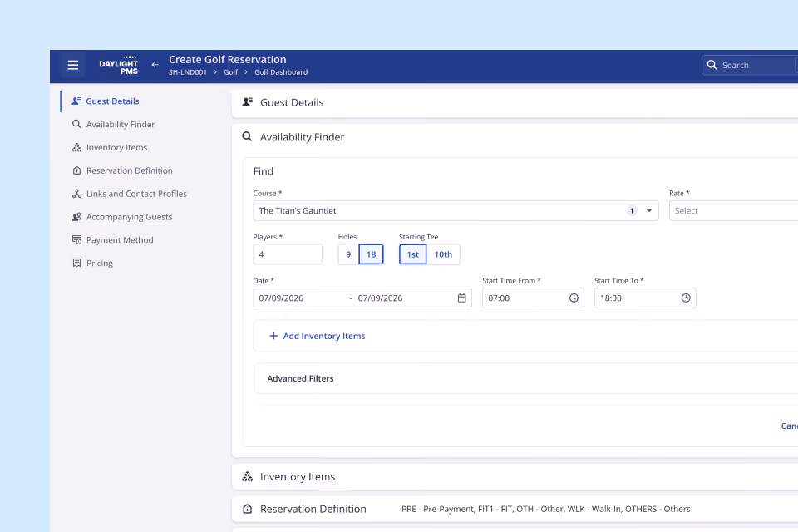Go to Availability Finder in sidebar
Viewport: 798px width, 532px height.
(121, 124)
